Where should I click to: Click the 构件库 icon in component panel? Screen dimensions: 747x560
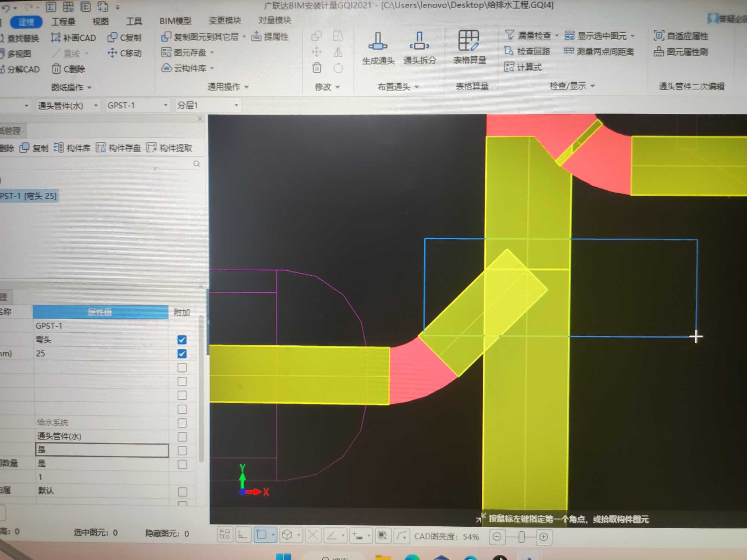point(58,147)
